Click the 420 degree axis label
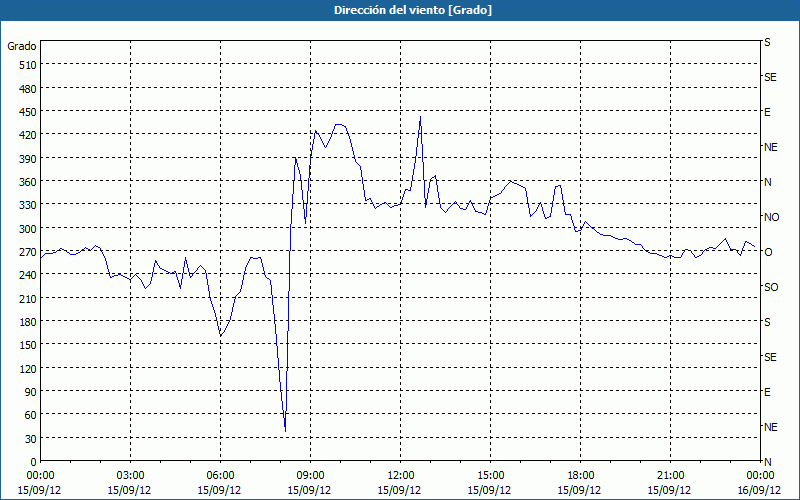800x500 pixels. [x=28, y=135]
